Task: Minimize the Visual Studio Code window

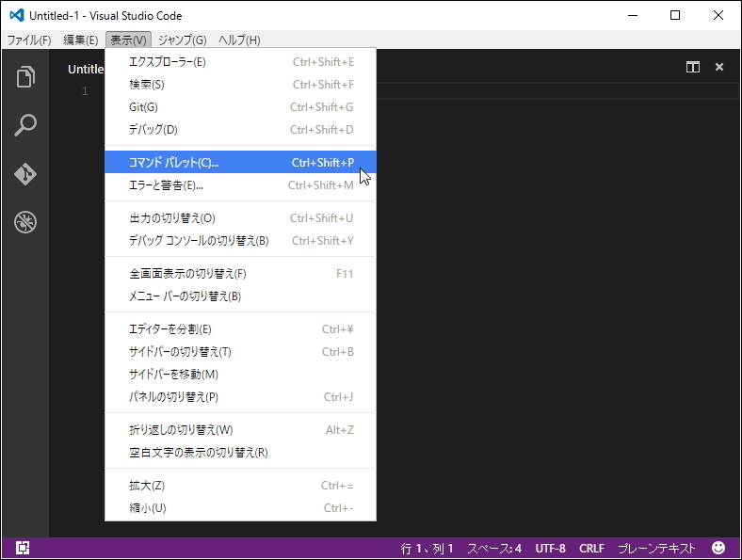Action: [633, 15]
